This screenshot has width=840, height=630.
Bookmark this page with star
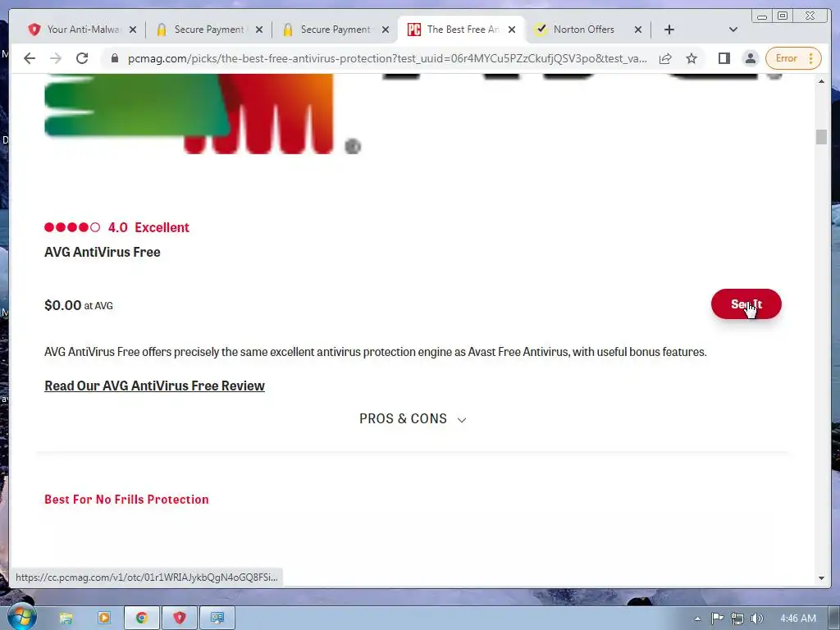[692, 58]
